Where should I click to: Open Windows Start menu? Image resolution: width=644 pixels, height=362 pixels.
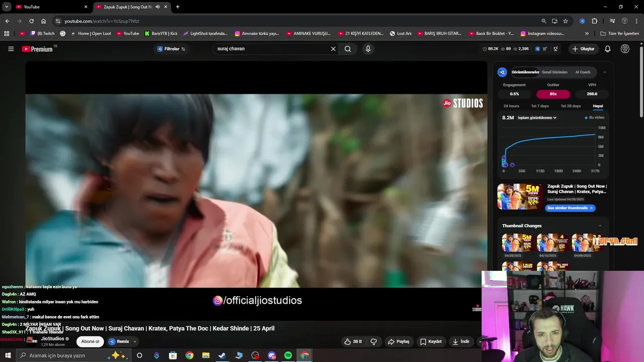tap(8, 355)
